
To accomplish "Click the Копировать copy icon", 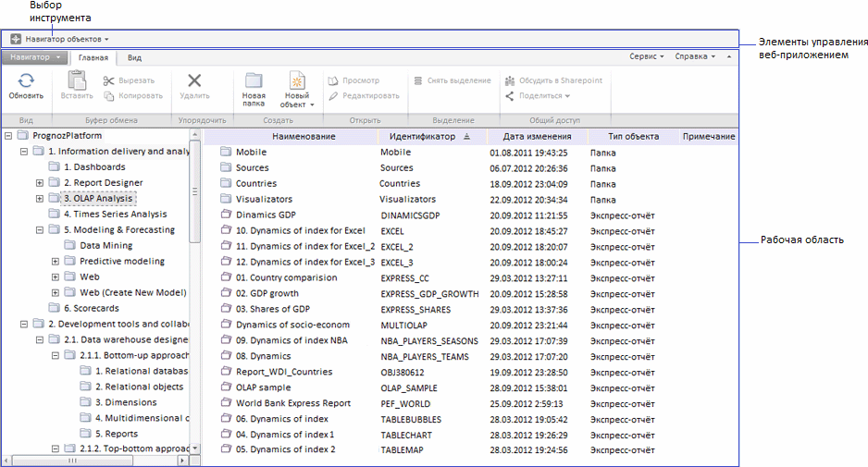I will click(x=109, y=95).
